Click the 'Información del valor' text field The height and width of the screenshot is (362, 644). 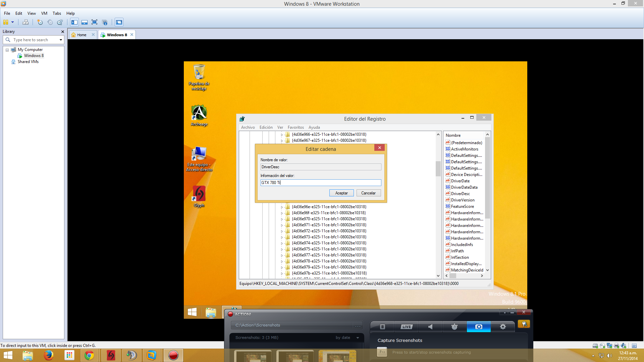321,183
